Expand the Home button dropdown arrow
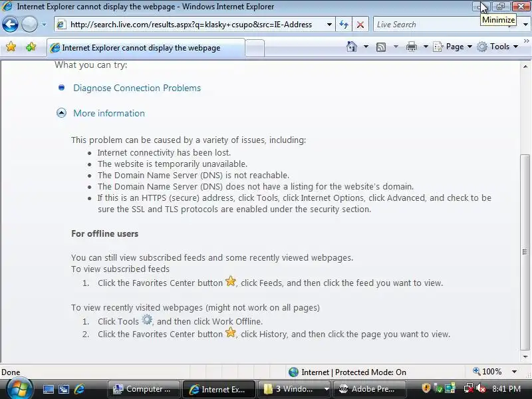This screenshot has width=532, height=399. pos(366,47)
